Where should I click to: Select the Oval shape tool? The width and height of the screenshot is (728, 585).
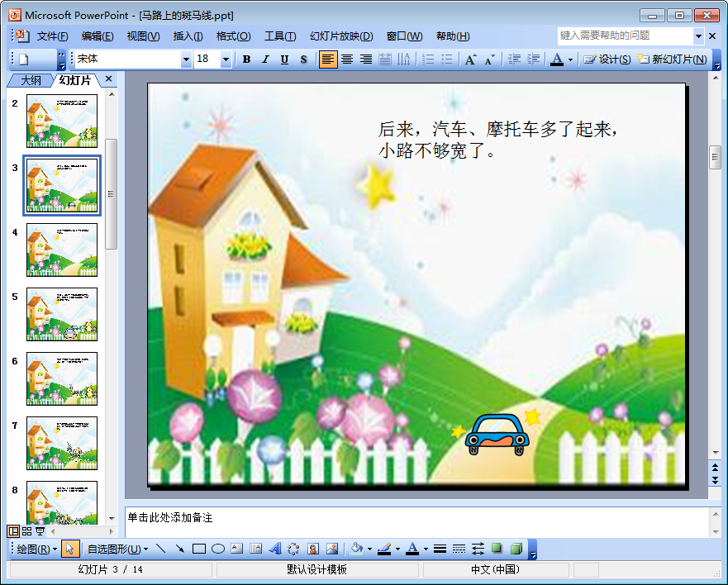(218, 549)
